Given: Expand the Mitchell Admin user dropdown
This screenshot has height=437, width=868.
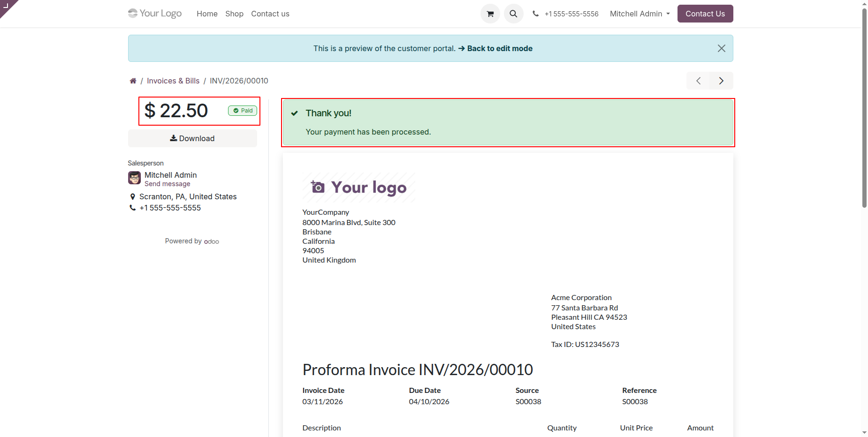Looking at the screenshot, I should tap(640, 14).
